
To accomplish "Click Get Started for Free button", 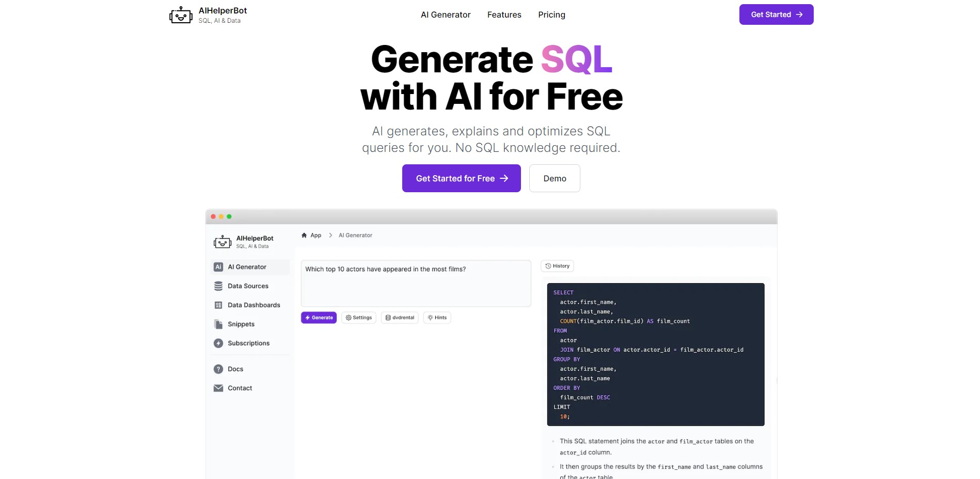I will pos(462,178).
